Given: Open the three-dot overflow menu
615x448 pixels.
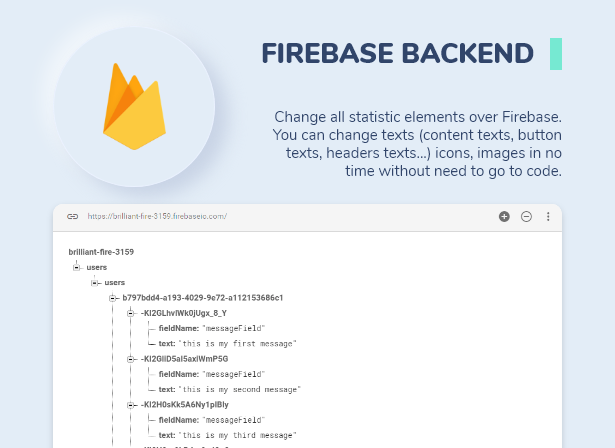Looking at the screenshot, I should [x=548, y=217].
